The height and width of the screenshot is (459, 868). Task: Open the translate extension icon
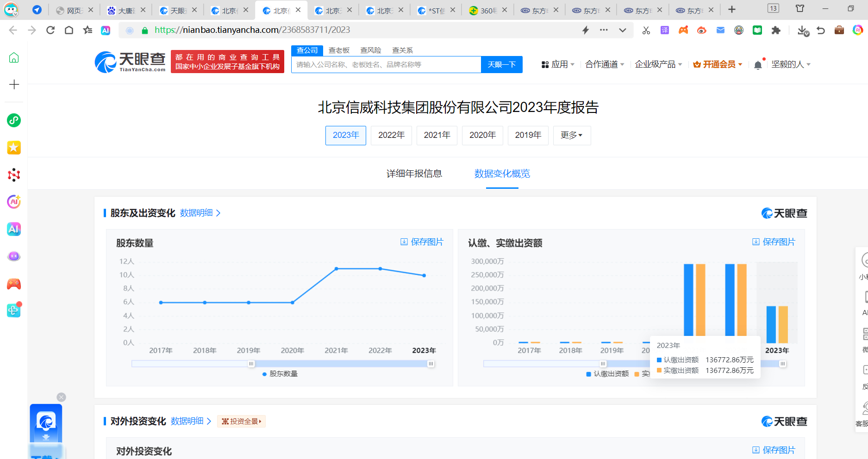tap(665, 30)
